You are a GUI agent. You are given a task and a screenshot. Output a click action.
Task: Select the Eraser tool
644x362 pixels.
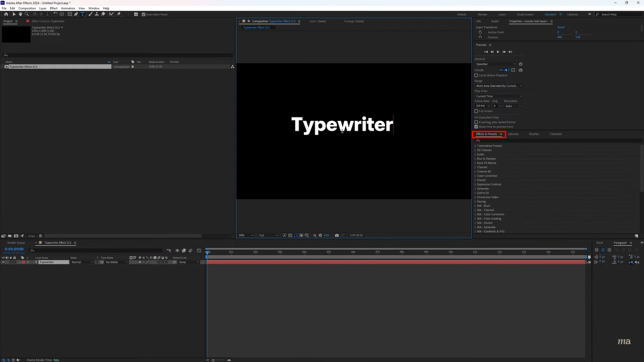tap(103, 14)
